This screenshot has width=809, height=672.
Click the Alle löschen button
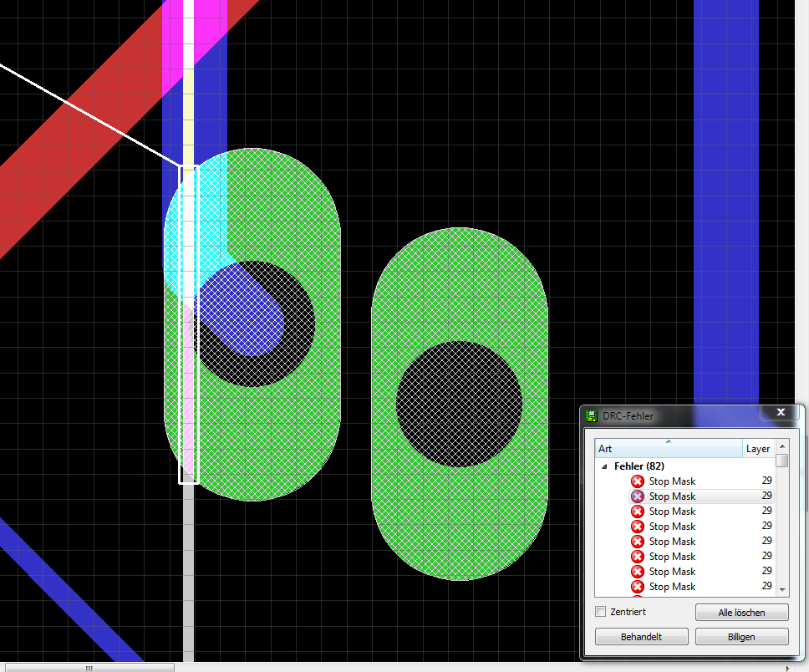pyautogui.click(x=741, y=613)
